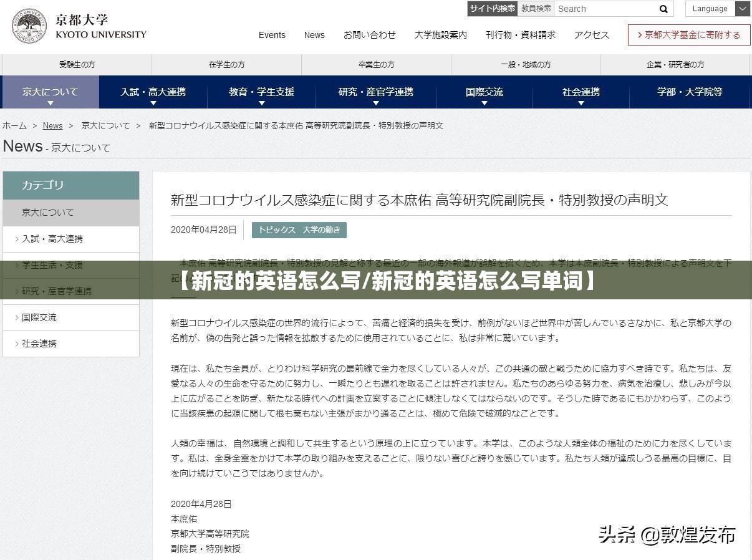The width and height of the screenshot is (752, 560).
Task: Expand 研究・産官学連携 main menu
Action: [376, 92]
